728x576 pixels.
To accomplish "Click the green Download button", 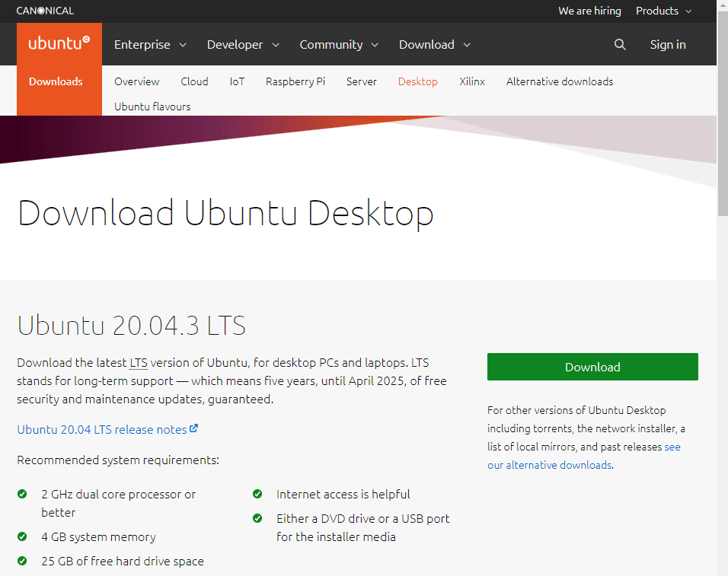I will pyautogui.click(x=592, y=367).
